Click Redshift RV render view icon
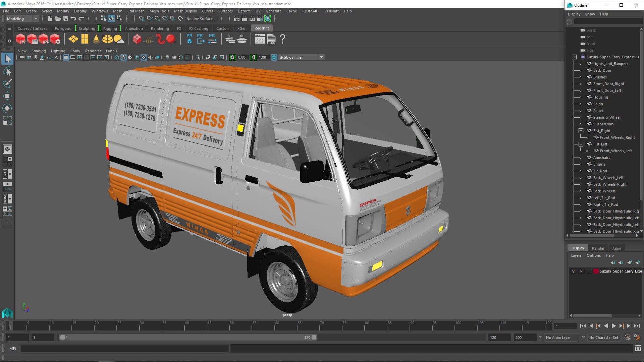 pos(21,39)
